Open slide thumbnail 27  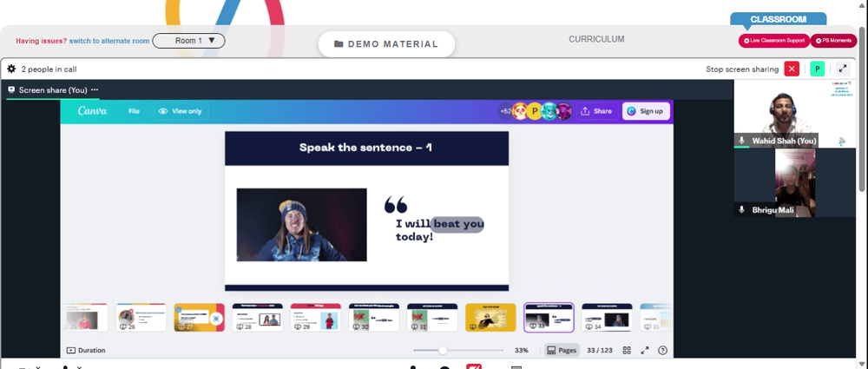click(x=200, y=318)
